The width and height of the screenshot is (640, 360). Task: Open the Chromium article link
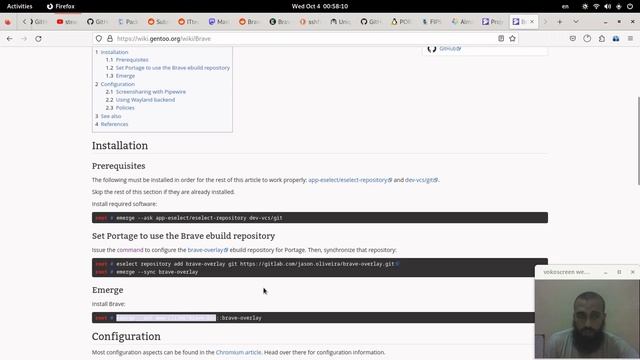pyautogui.click(x=238, y=352)
